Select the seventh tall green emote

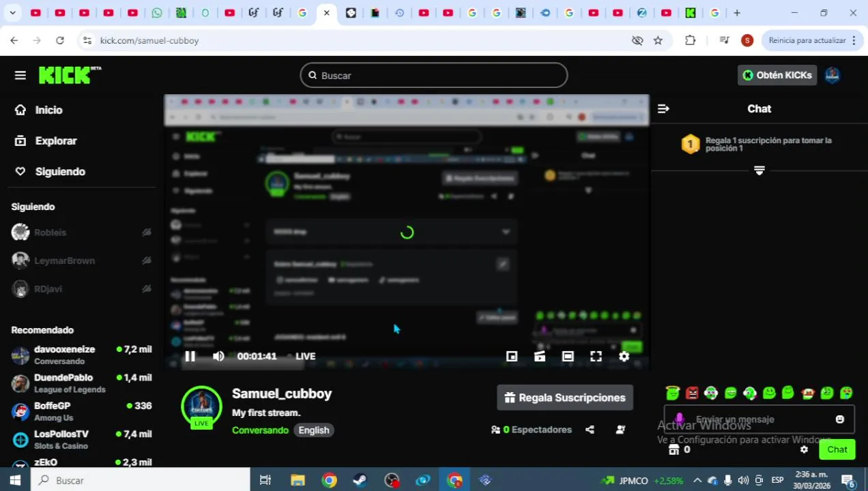[x=788, y=393]
